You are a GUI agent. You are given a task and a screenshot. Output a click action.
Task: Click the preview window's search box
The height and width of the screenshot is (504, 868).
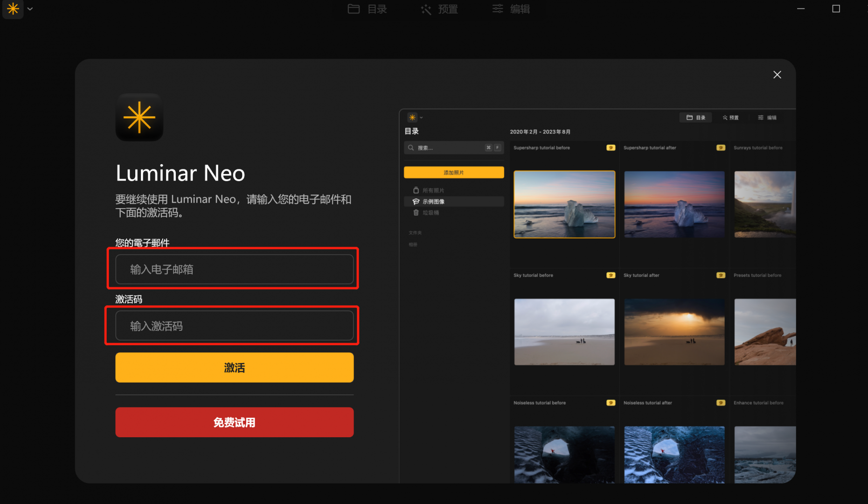click(x=454, y=147)
